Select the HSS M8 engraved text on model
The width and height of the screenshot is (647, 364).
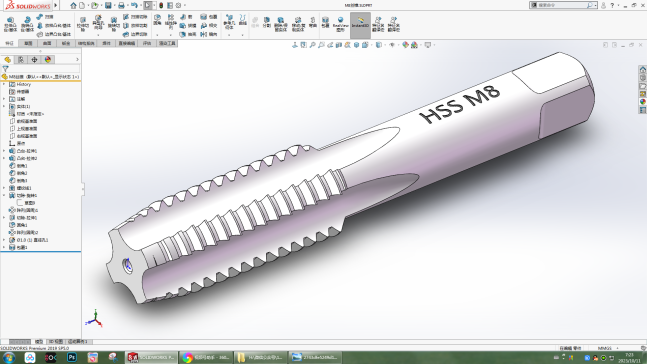[x=459, y=104]
